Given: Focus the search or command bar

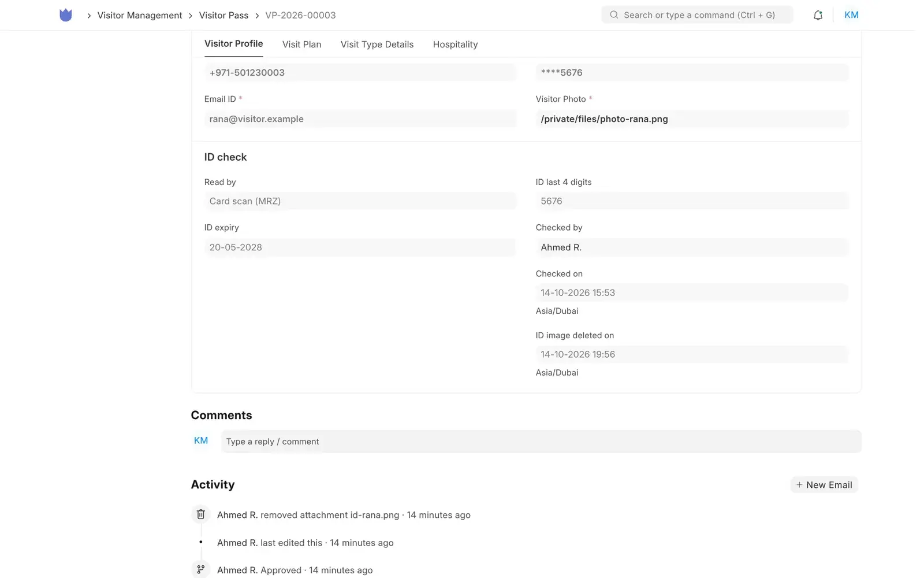Looking at the screenshot, I should pos(697,15).
